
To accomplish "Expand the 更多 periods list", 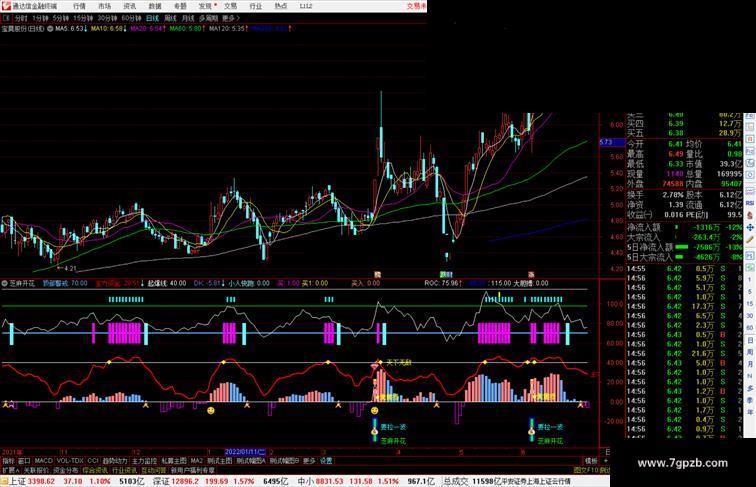I will pos(230,18).
